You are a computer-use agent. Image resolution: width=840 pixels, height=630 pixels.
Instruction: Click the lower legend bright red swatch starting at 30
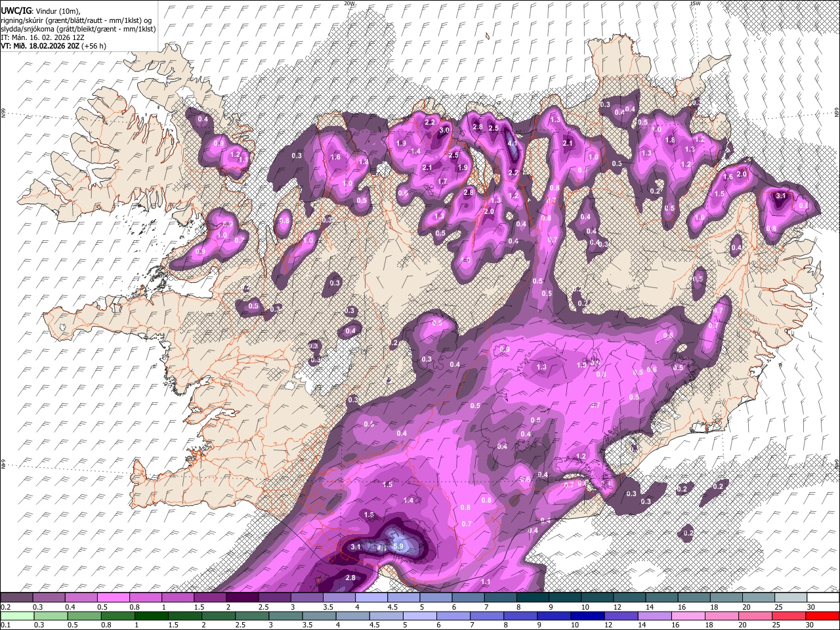822,616
